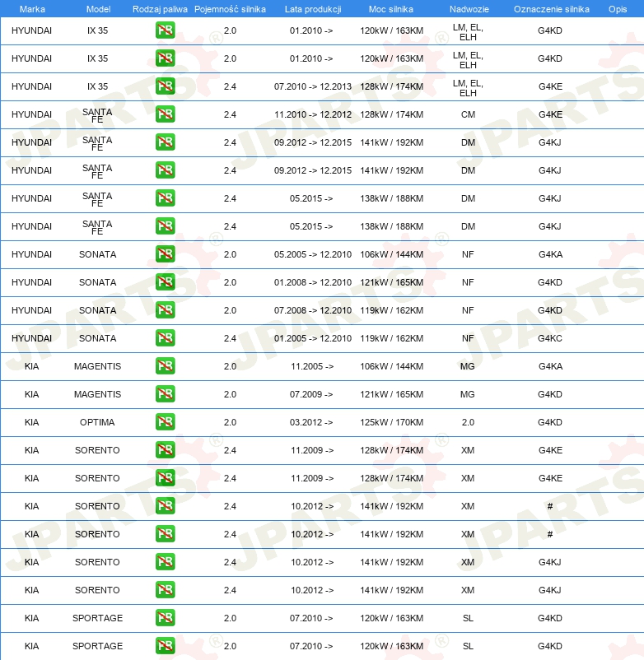
Task: Click G4KD in the KIA Optima row
Action: pyautogui.click(x=550, y=422)
